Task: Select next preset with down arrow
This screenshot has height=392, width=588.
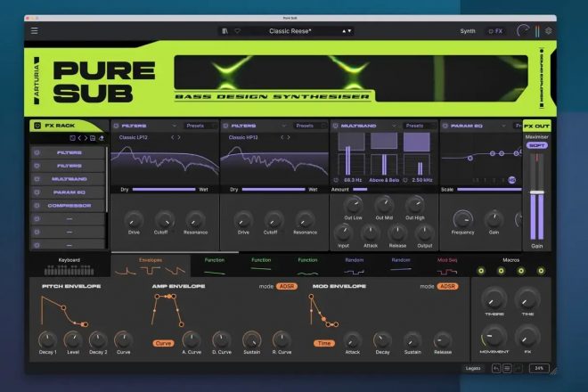Action: tap(349, 31)
